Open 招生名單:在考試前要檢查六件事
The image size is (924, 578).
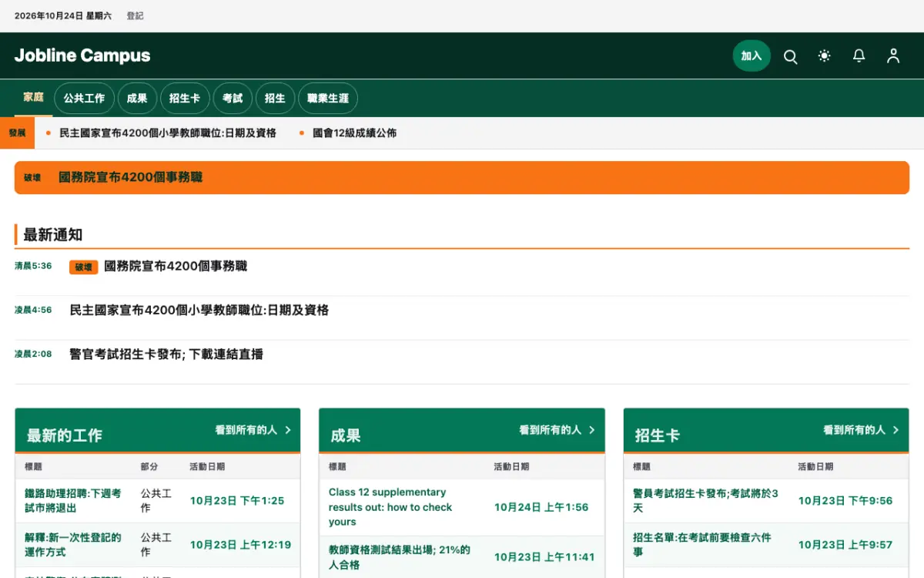[x=702, y=545]
